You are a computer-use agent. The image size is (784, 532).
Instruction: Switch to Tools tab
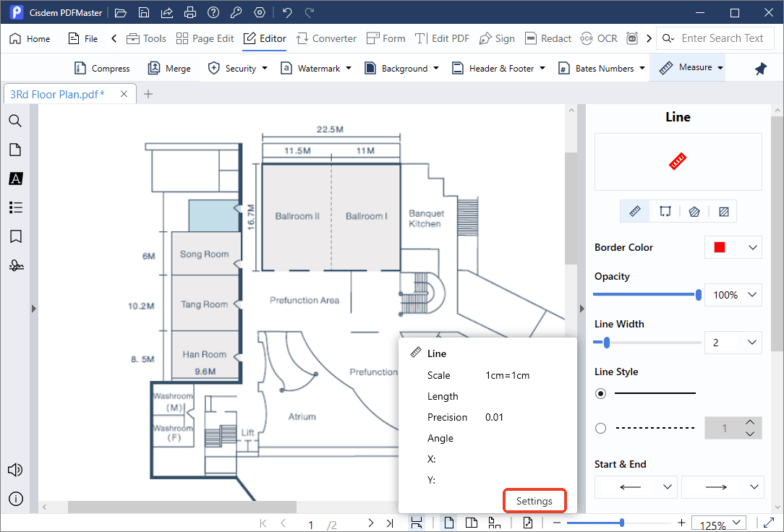pos(146,38)
